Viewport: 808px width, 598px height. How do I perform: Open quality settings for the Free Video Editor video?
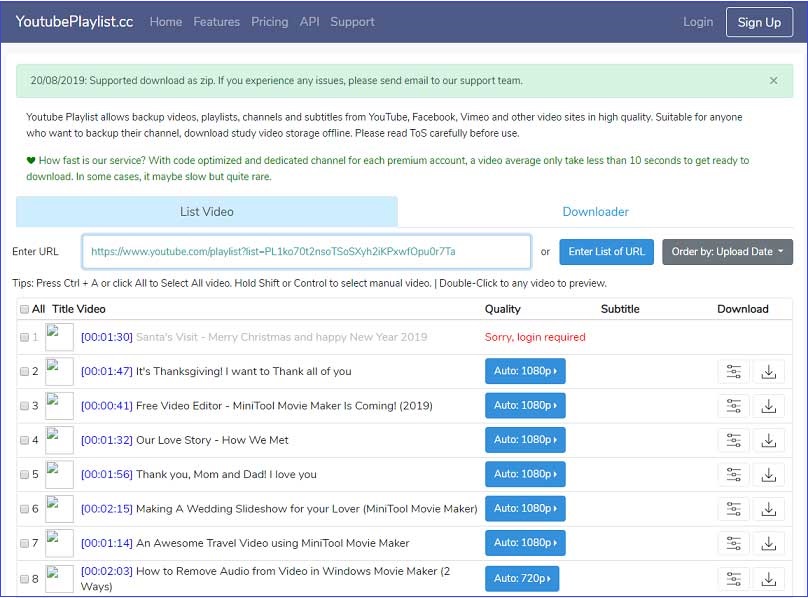tap(733, 406)
